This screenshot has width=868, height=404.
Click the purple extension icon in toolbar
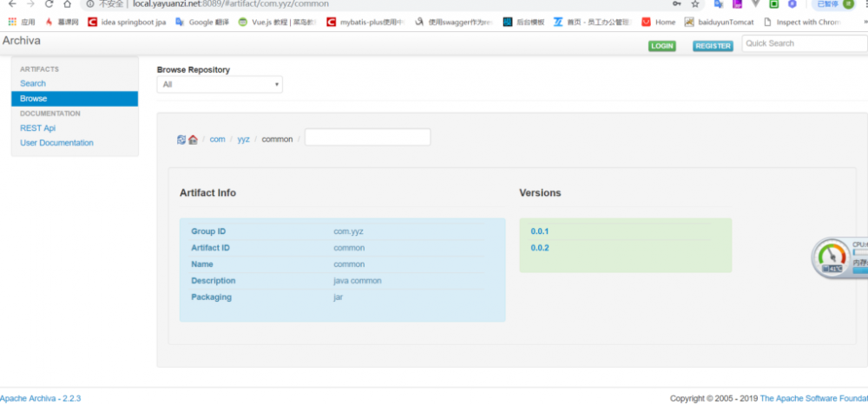(737, 3)
